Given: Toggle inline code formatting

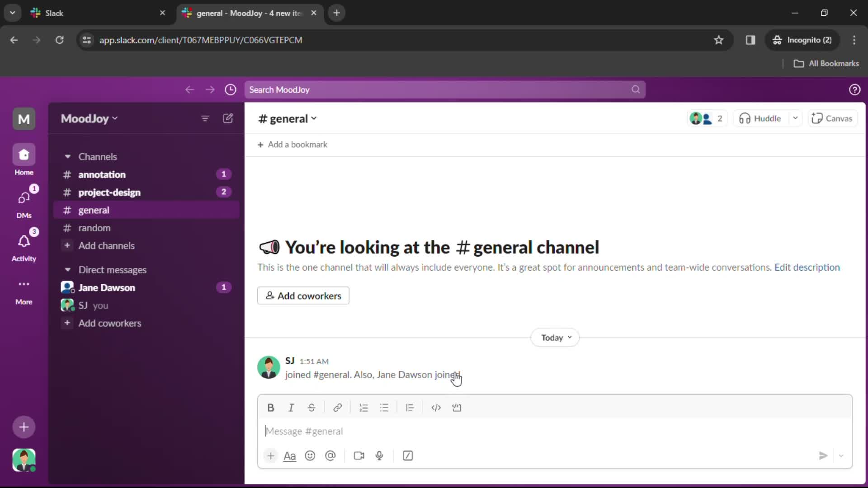Looking at the screenshot, I should click(436, 408).
